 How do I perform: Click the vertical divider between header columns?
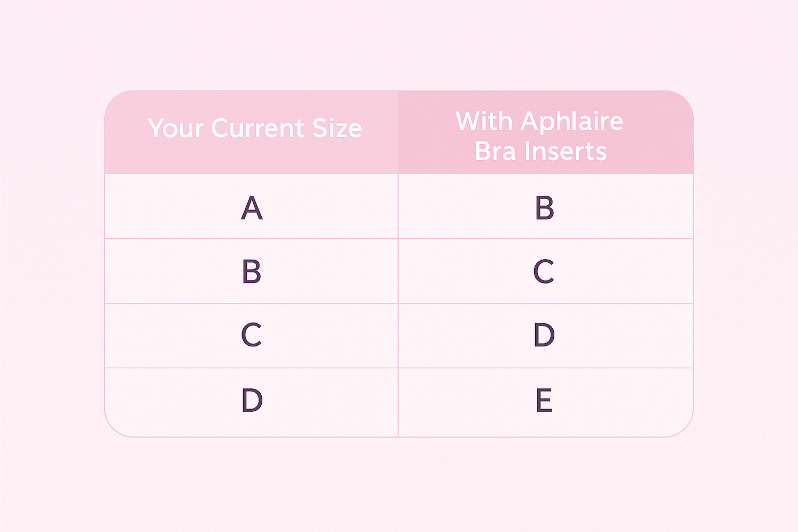(398, 132)
